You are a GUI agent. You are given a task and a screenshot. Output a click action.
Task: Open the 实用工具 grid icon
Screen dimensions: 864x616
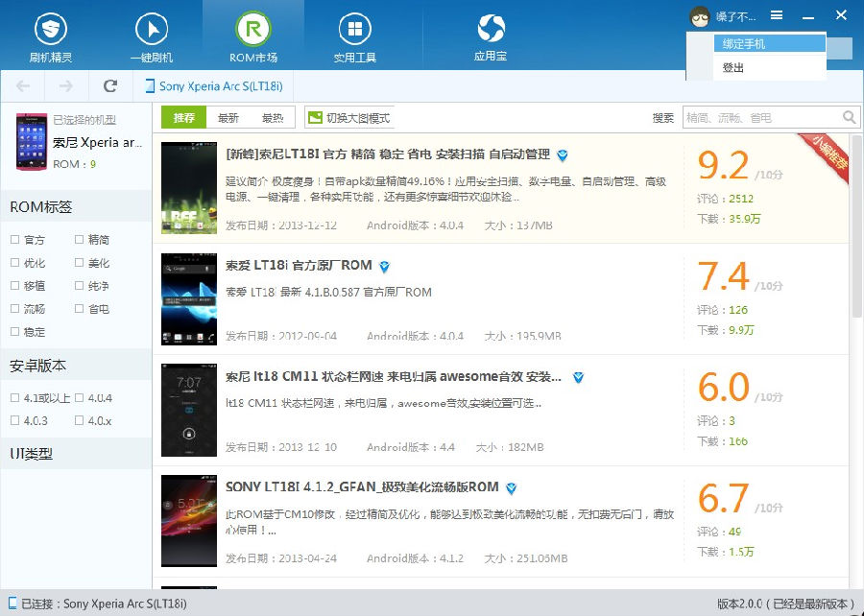(355, 29)
